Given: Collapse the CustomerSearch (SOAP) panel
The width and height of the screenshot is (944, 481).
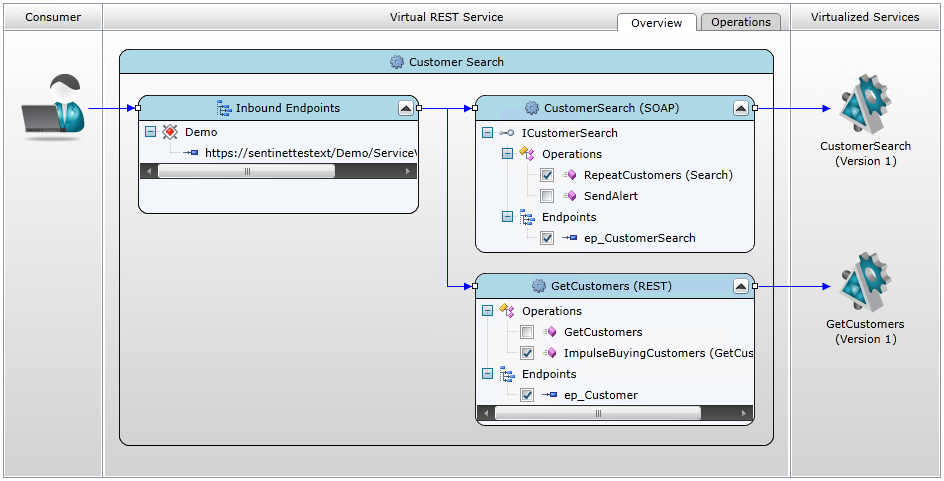Looking at the screenshot, I should click(741, 108).
